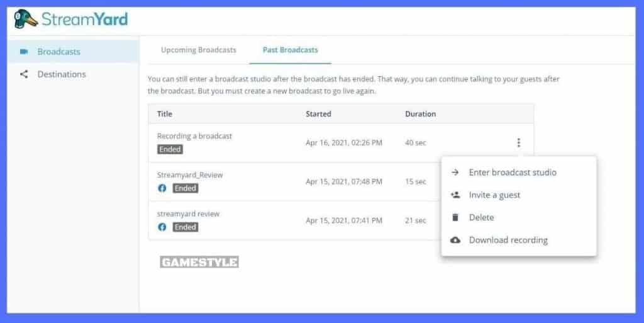Select the Past Broadcasts tab
Viewport: 644px width, 323px height.
click(290, 50)
